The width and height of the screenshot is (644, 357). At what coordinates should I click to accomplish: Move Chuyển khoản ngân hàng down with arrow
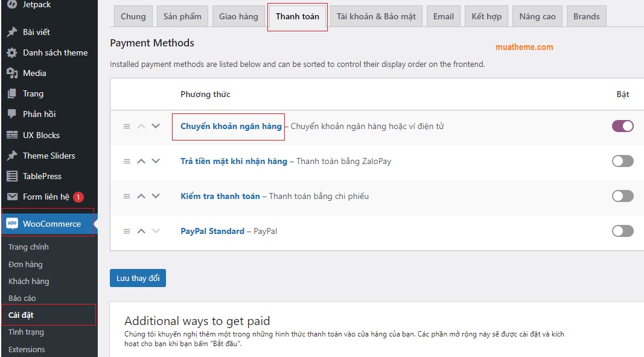pos(156,126)
